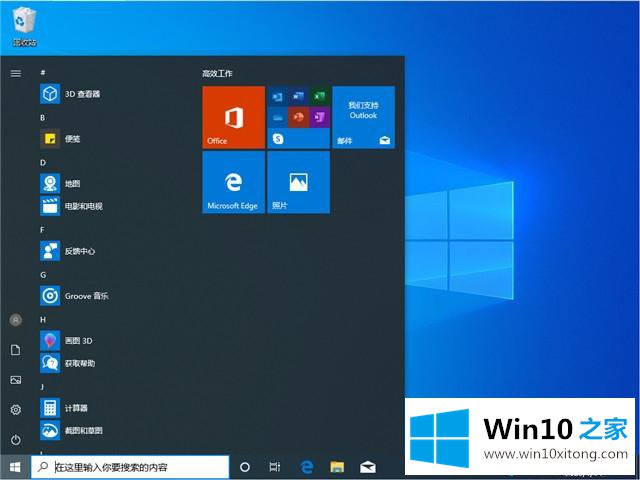Image resolution: width=640 pixels, height=480 pixels.
Task: Click the # letter header
Action: click(x=42, y=73)
